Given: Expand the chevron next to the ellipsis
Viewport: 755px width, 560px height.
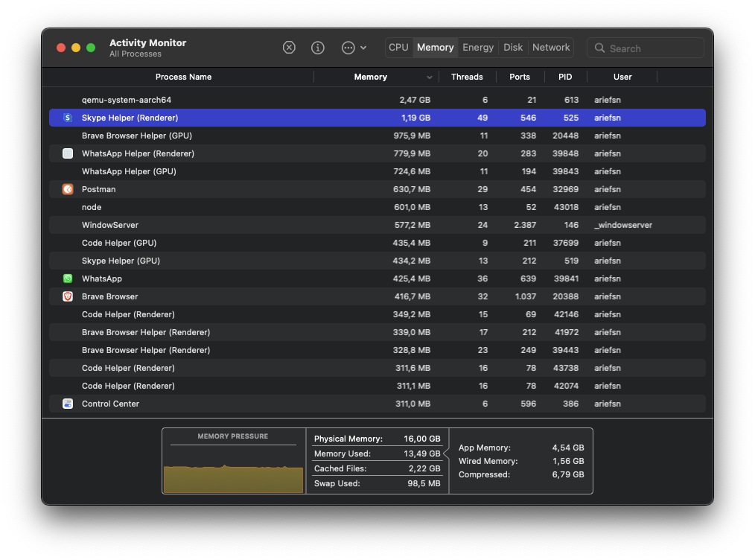Looking at the screenshot, I should pyautogui.click(x=363, y=48).
